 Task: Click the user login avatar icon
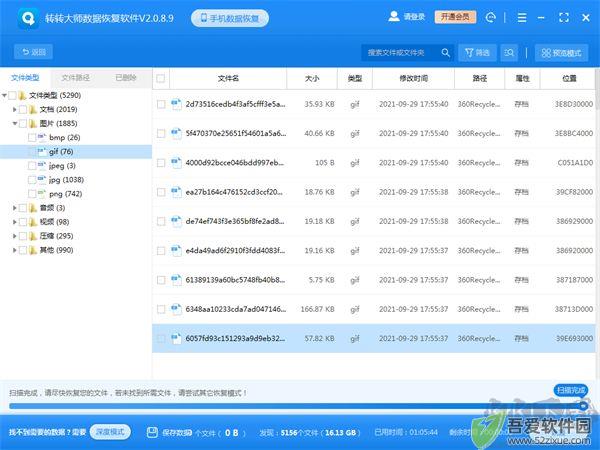[x=394, y=16]
